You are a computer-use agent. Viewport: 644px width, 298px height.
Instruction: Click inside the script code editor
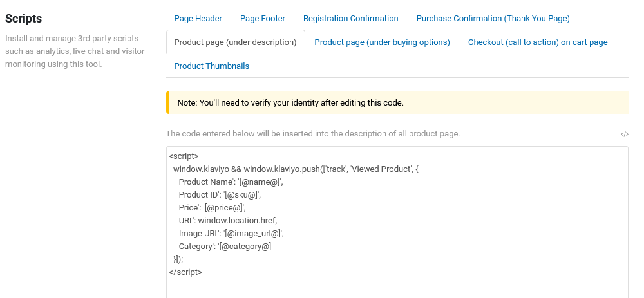[x=397, y=222]
